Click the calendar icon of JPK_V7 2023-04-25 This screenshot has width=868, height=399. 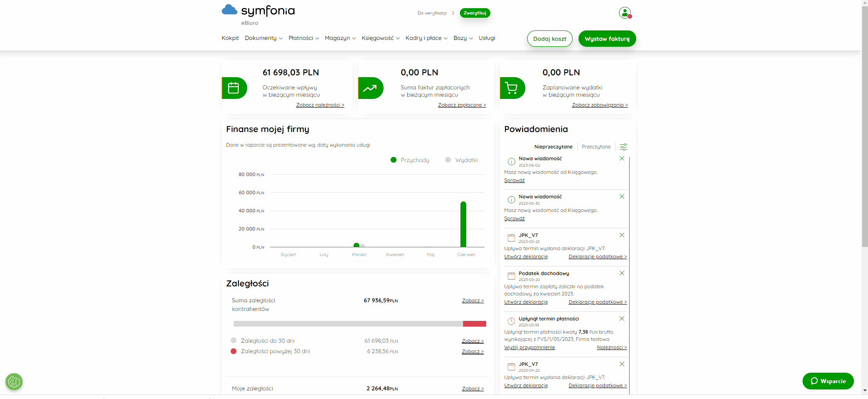click(x=511, y=367)
